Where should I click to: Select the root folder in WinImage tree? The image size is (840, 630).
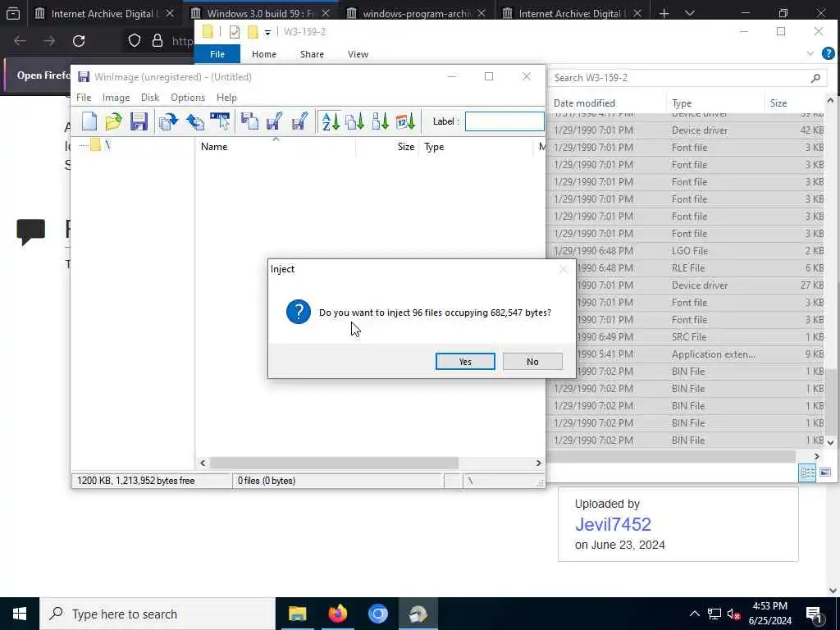pyautogui.click(x=99, y=145)
